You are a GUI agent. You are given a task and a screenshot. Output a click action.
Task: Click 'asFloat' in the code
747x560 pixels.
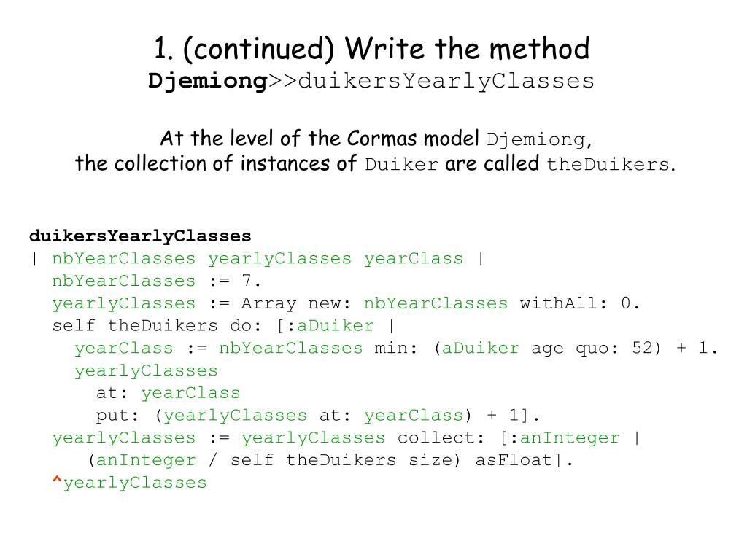pyautogui.click(x=514, y=460)
